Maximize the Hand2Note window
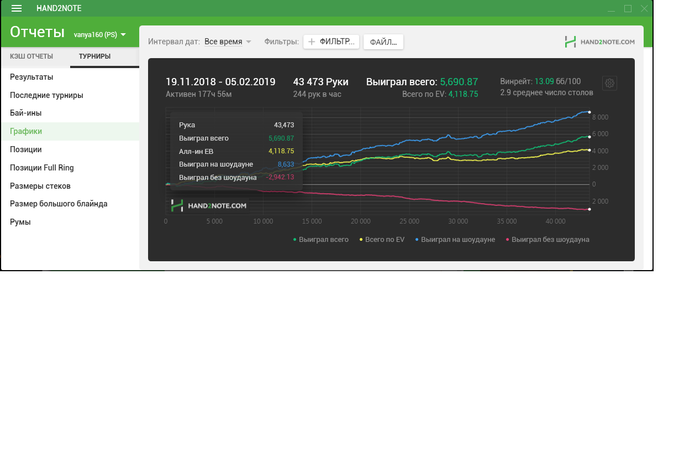 click(x=627, y=8)
